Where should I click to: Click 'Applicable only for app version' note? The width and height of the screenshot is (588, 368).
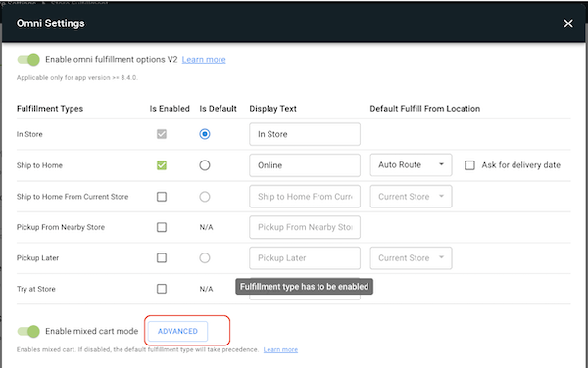[x=77, y=78]
